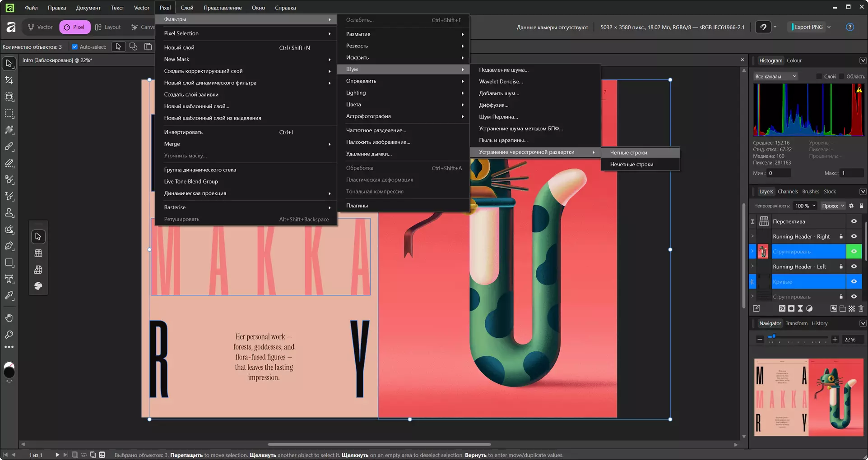Viewport: 868px width, 460px height.
Task: Select the Hand pan tool
Action: pyautogui.click(x=9, y=318)
